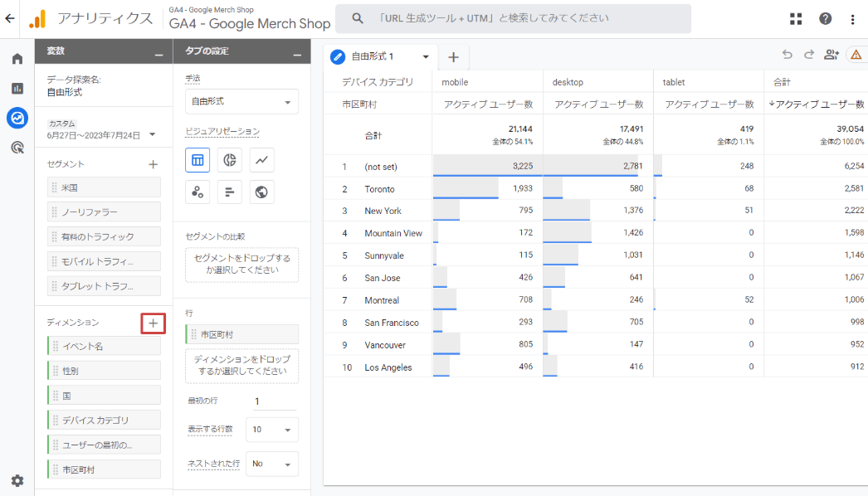Select the bar chart visualization
This screenshot has width=868, height=496.
pos(230,192)
